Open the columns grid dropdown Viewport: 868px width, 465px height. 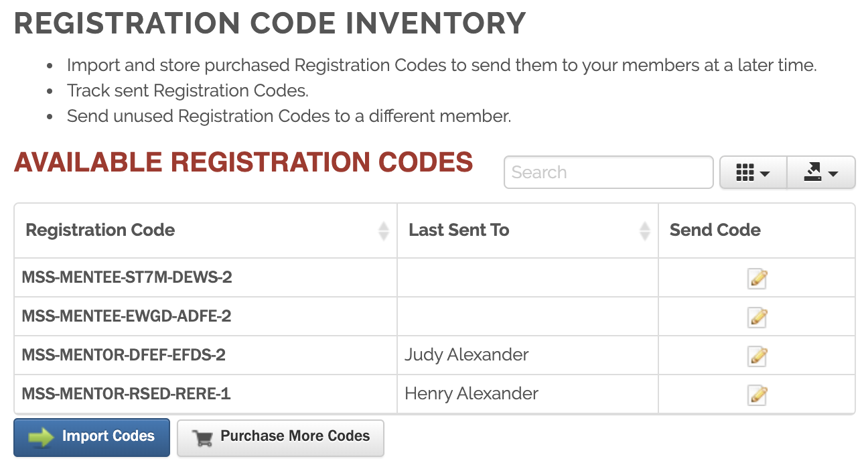[753, 173]
